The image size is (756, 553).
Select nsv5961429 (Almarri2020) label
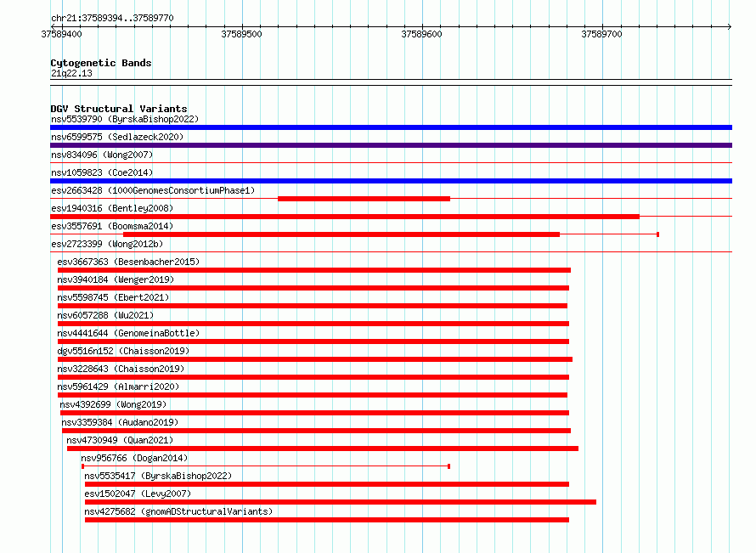click(118, 387)
